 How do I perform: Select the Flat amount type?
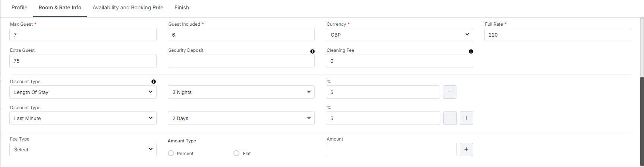pos(236,153)
